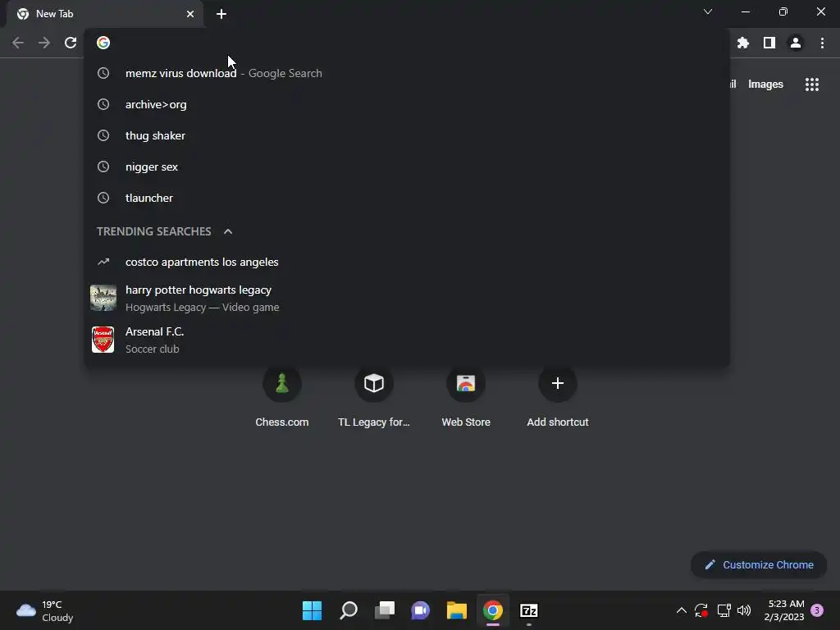Viewport: 840px width, 630px height.
Task: Click the clock icon beside 'thug shaker'
Action: (103, 135)
